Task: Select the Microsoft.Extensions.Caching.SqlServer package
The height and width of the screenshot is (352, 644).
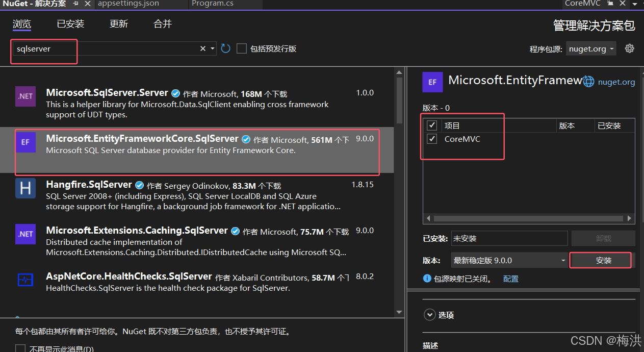Action: [x=197, y=242]
